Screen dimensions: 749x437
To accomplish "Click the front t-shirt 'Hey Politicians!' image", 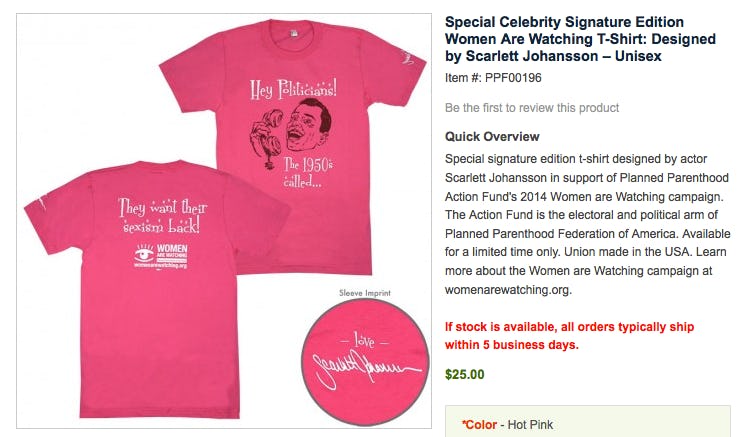I will pos(292,146).
